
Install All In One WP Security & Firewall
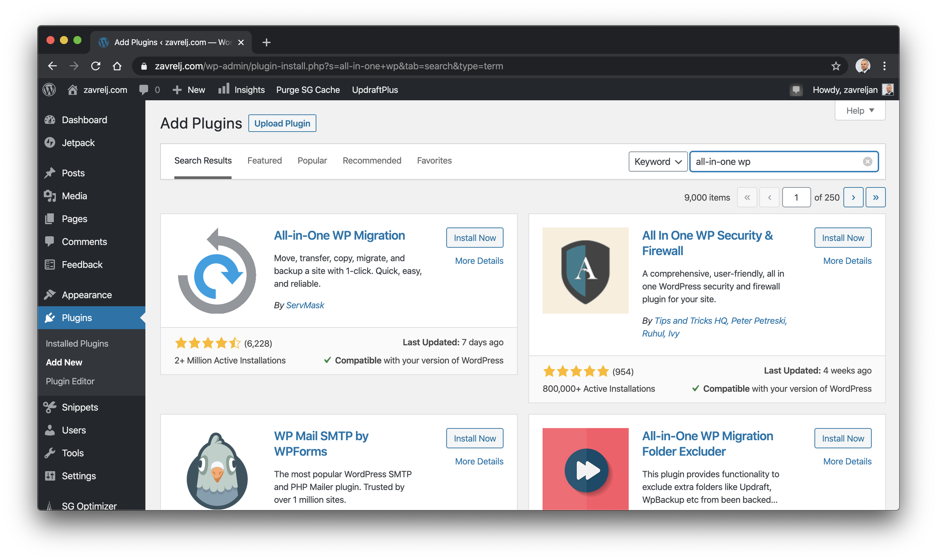coord(843,238)
